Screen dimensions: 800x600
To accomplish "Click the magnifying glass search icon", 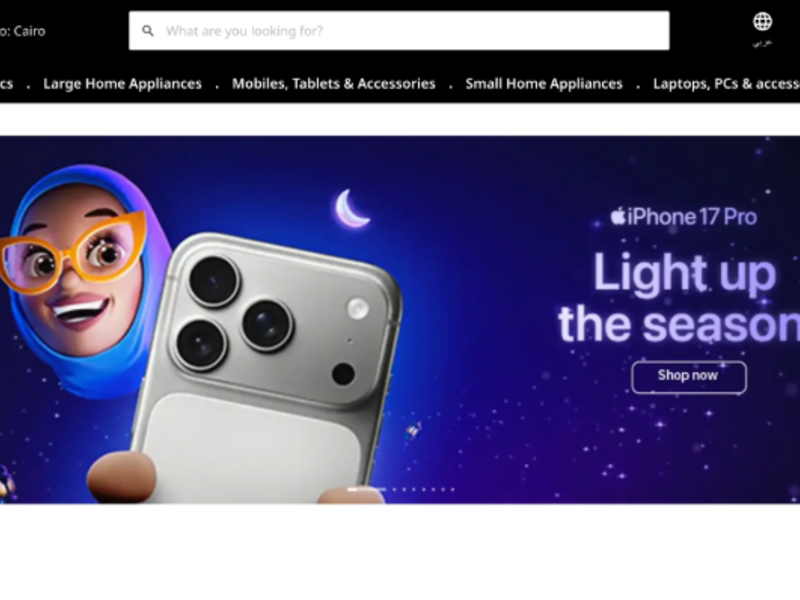I will [x=148, y=31].
